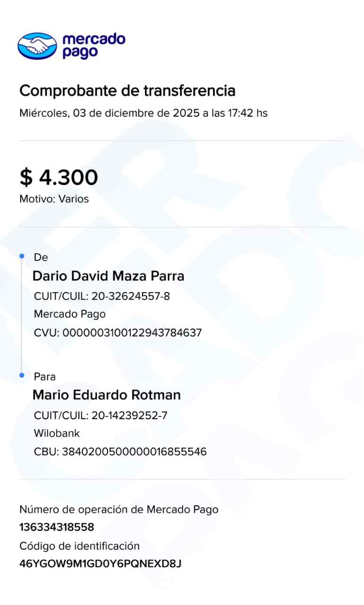Click the Wilobank bank name
Viewport: 364px width, 605px height.
coord(57,433)
